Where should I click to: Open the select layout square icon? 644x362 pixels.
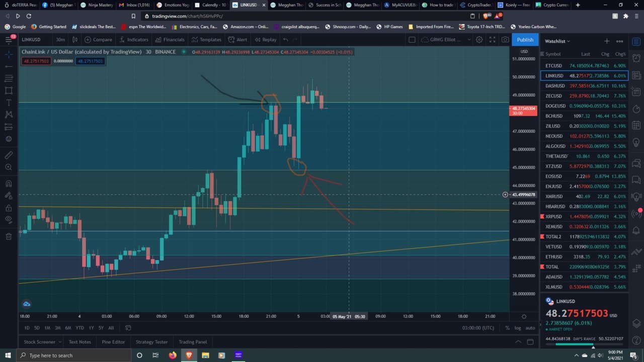point(412,40)
